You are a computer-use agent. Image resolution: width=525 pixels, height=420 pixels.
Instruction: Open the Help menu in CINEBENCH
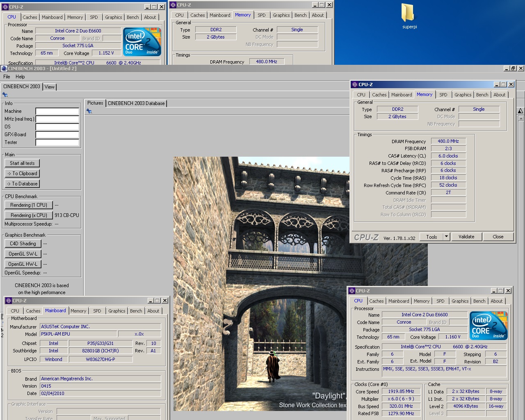point(20,77)
